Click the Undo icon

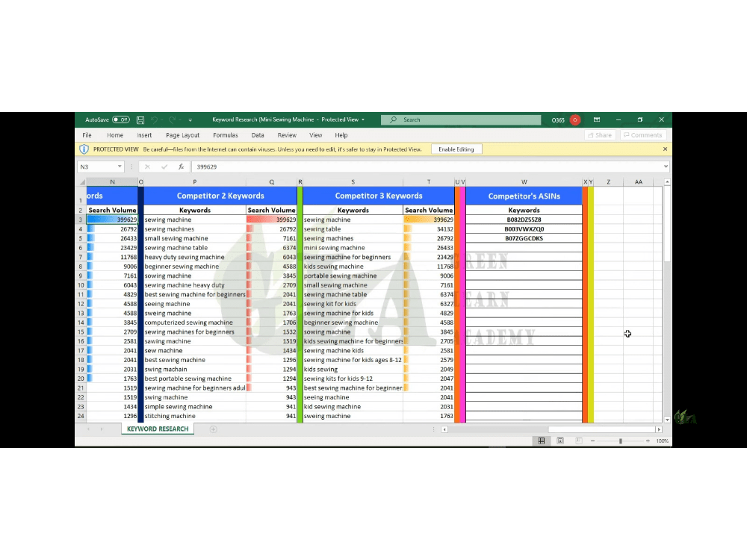point(155,119)
